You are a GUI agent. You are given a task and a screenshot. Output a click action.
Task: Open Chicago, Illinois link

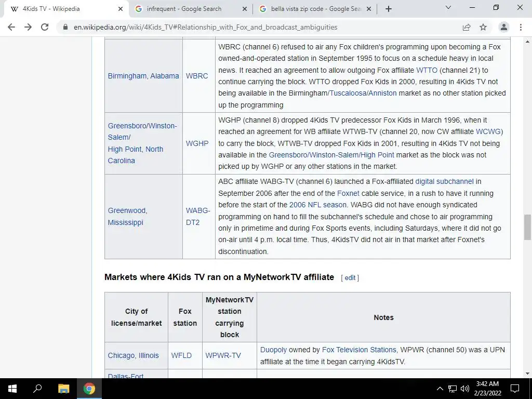[134, 355]
